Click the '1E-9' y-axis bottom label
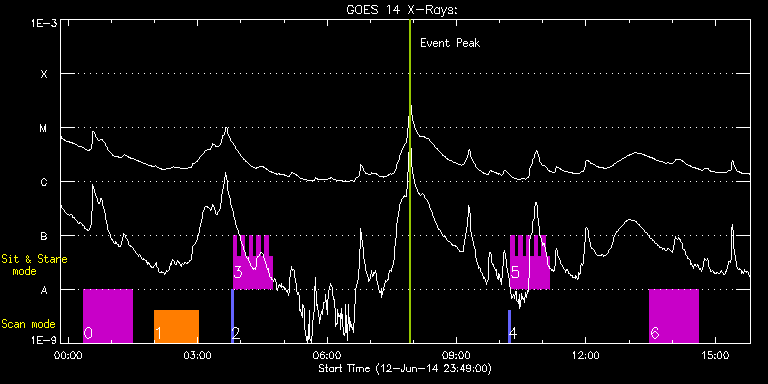768x384 pixels. (x=45, y=340)
